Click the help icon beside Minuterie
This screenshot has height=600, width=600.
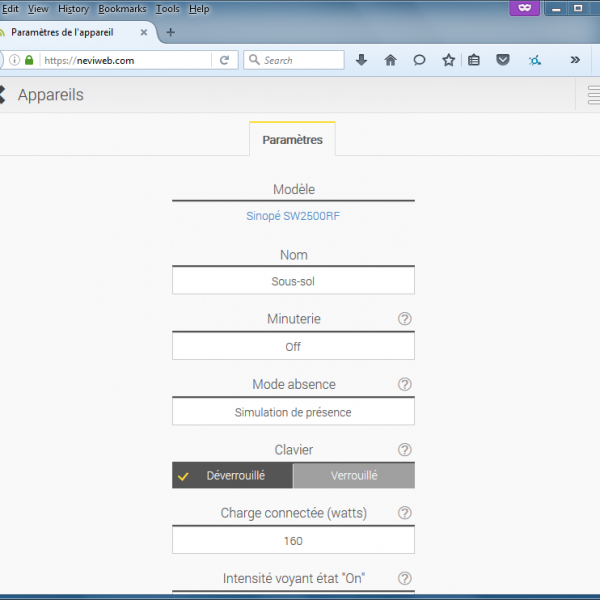coord(405,319)
